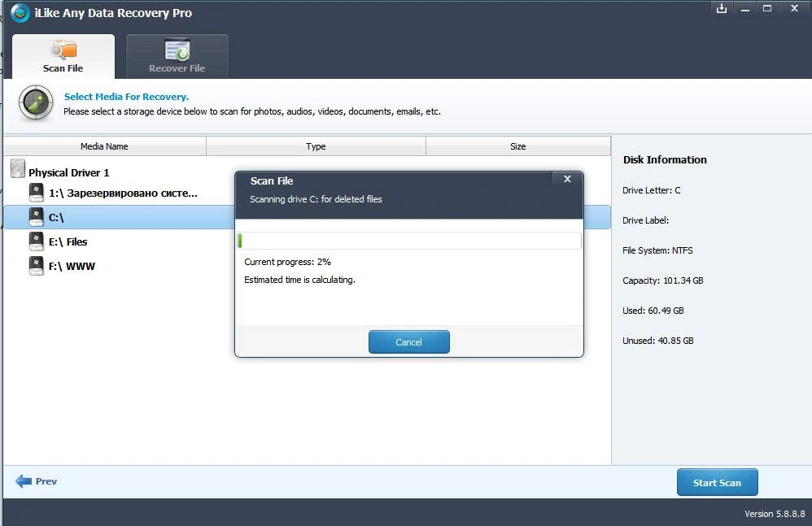Click the E:\ Files drive icon
This screenshot has width=812, height=526.
tap(37, 241)
